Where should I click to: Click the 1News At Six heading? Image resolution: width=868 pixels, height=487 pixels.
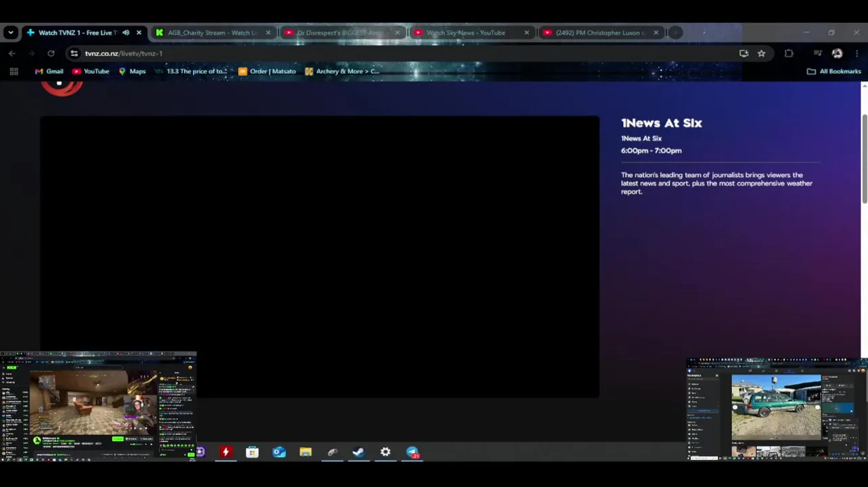pyautogui.click(x=662, y=123)
